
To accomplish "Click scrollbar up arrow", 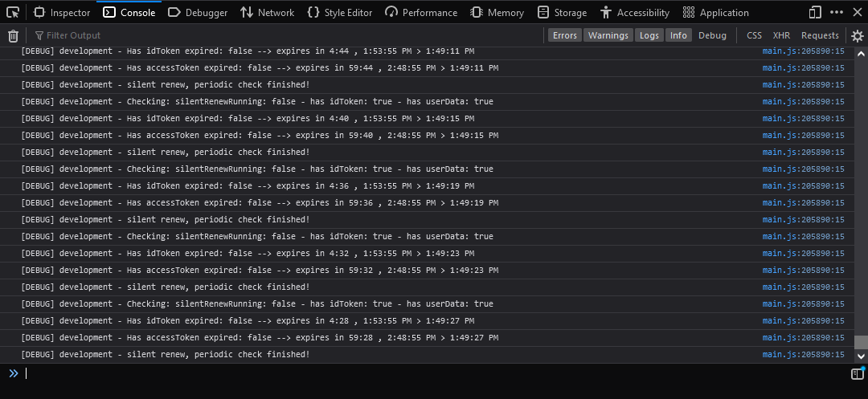I will pyautogui.click(x=860, y=54).
